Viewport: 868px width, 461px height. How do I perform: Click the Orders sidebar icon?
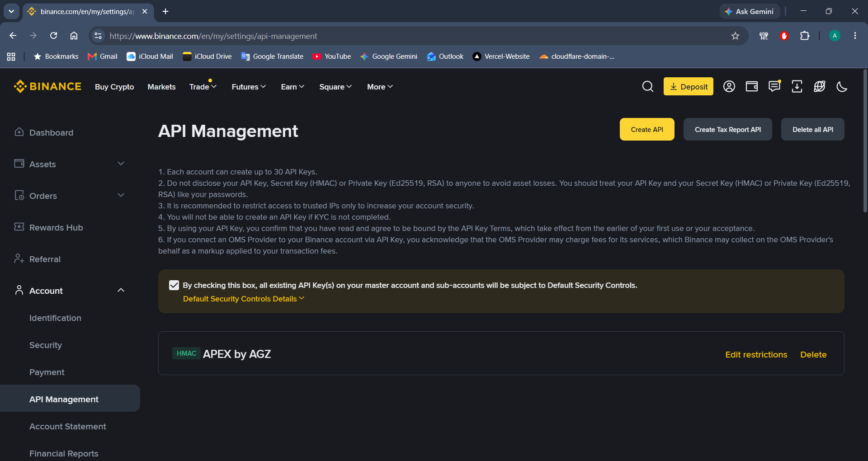point(19,195)
